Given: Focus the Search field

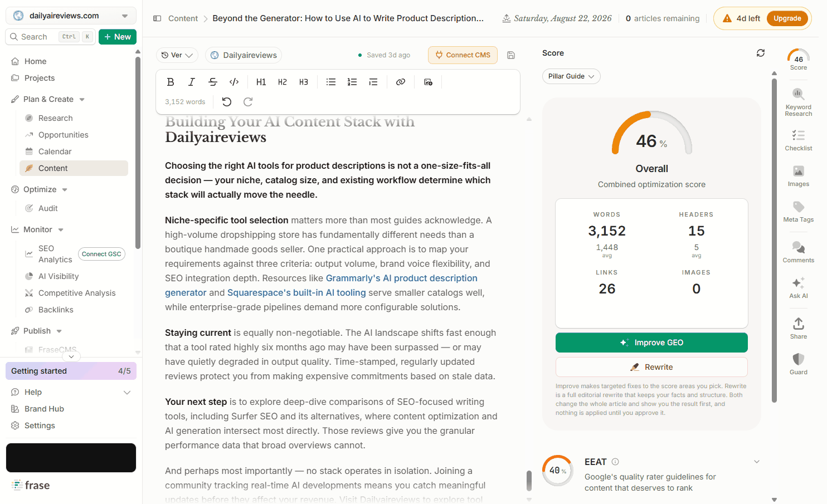Looking at the screenshot, I should 50,37.
